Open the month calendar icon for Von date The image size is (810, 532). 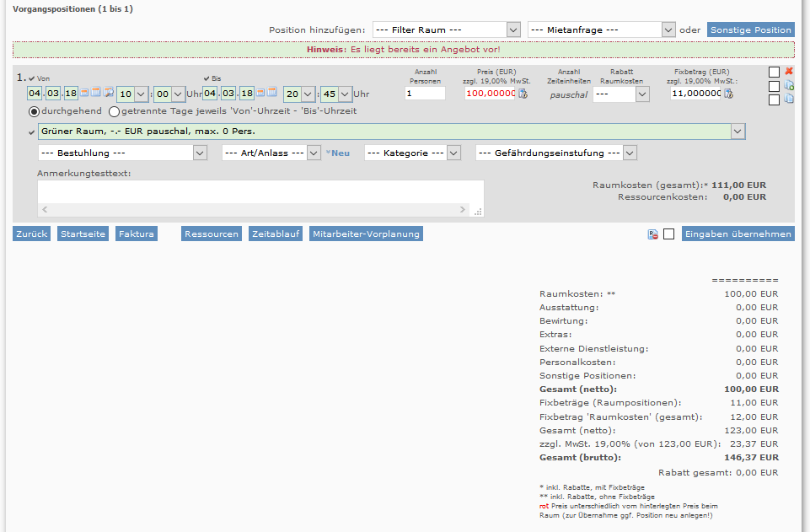tap(95, 93)
